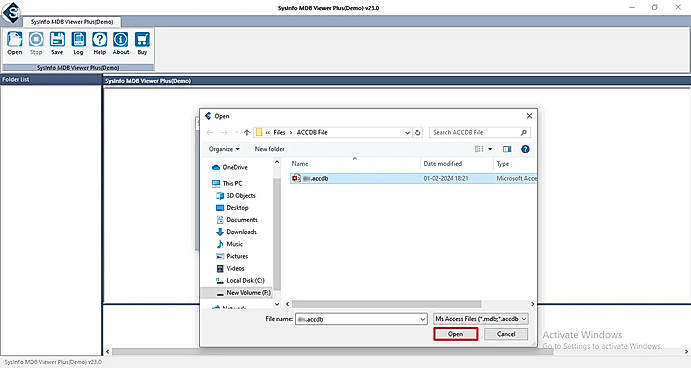Viewport: 691px width, 368px height.
Task: Expand the address bar path dropdown
Action: (407, 133)
